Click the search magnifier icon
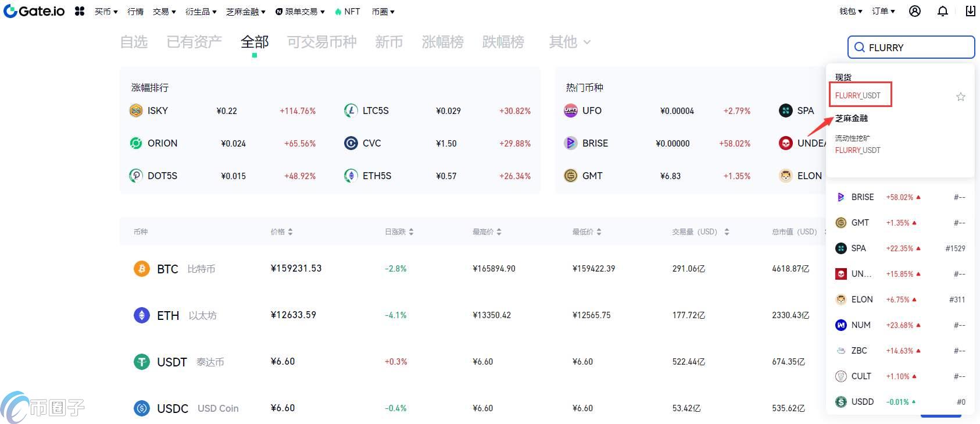This screenshot has width=980, height=424. point(859,48)
